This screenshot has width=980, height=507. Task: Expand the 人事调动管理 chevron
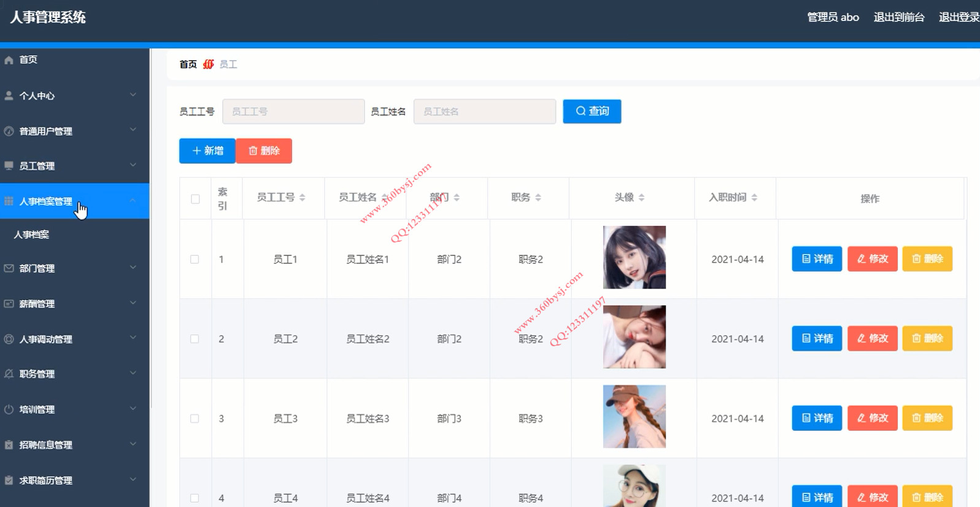(x=133, y=338)
